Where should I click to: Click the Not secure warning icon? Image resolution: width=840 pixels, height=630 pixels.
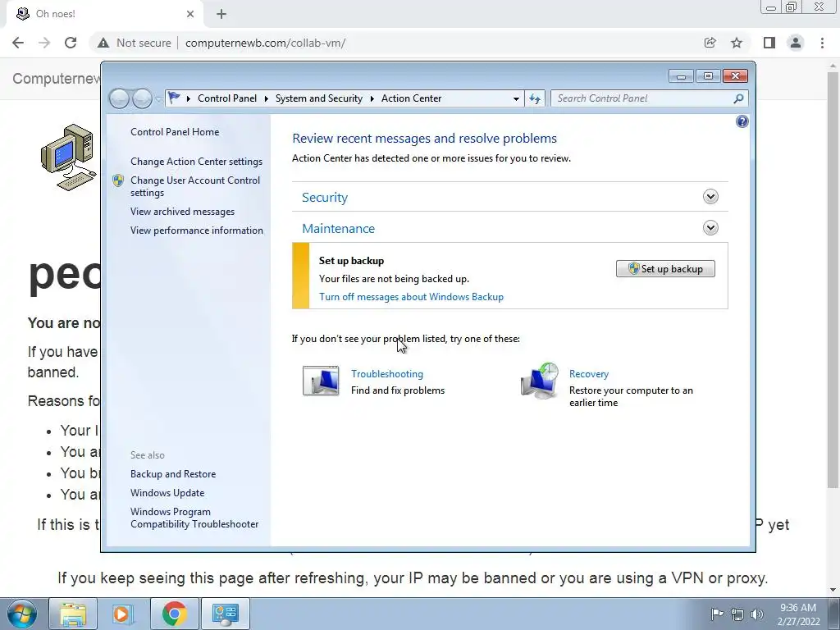coord(103,43)
